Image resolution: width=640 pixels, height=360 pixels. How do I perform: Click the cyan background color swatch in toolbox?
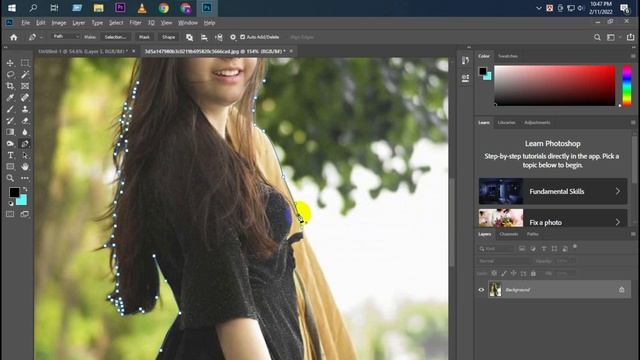click(x=22, y=201)
